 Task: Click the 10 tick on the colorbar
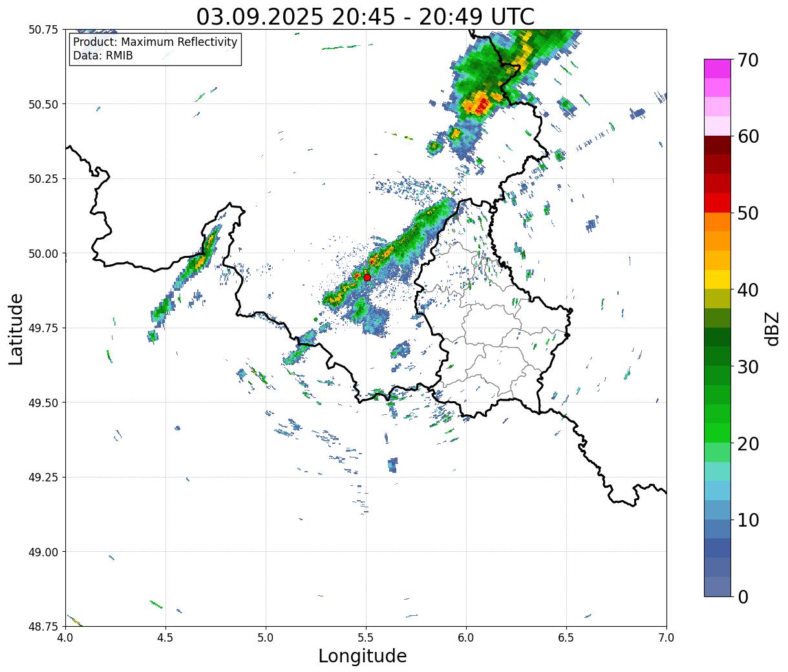748,520
